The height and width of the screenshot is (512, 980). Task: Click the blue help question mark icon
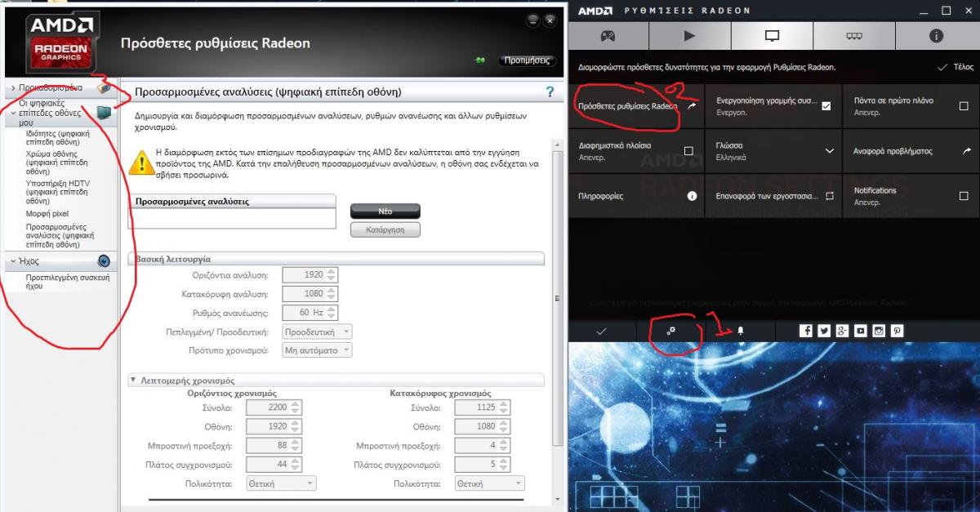pyautogui.click(x=550, y=92)
